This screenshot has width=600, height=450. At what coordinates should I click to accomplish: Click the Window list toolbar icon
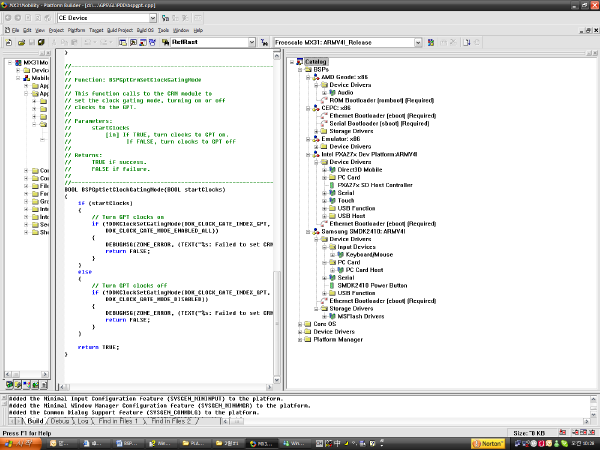pyautogui.click(x=152, y=42)
